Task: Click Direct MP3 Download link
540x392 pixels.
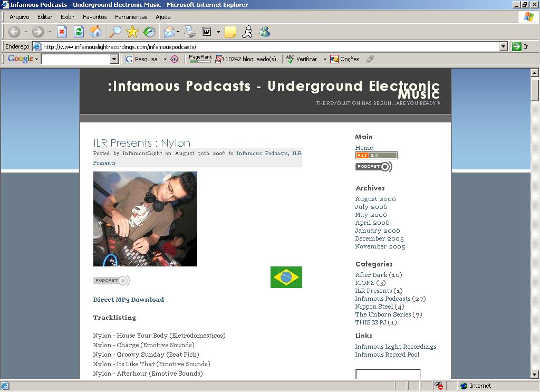Action: (x=129, y=300)
